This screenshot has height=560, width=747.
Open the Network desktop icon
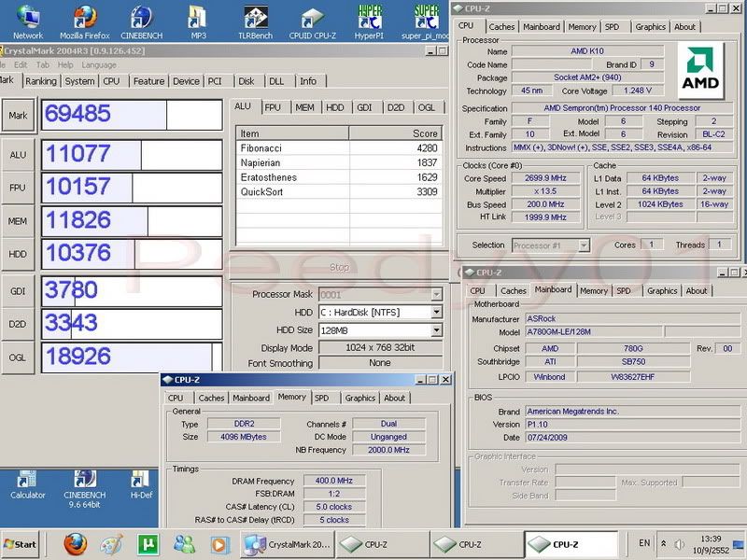tap(28, 21)
